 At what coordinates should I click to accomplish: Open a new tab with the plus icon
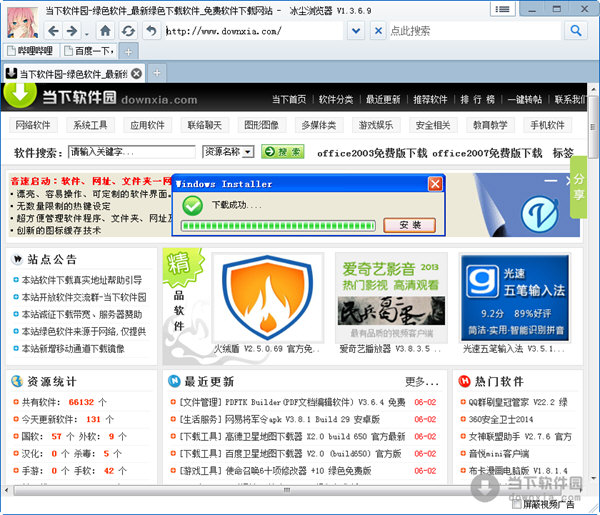coord(157,73)
